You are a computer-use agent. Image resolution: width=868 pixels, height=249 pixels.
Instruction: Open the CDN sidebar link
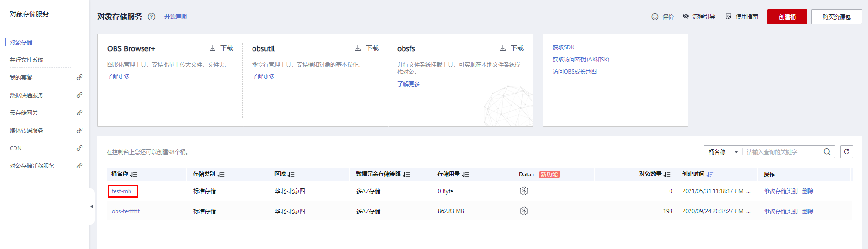(16, 148)
